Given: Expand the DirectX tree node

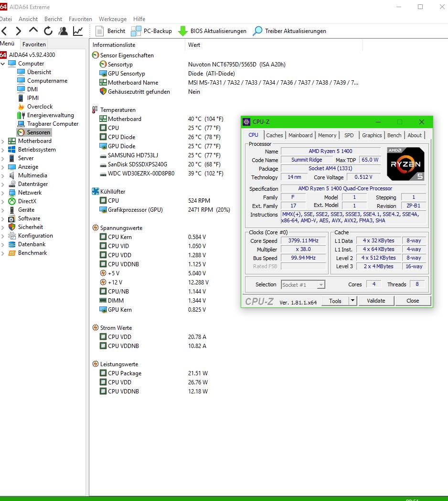Looking at the screenshot, I should tap(3, 202).
